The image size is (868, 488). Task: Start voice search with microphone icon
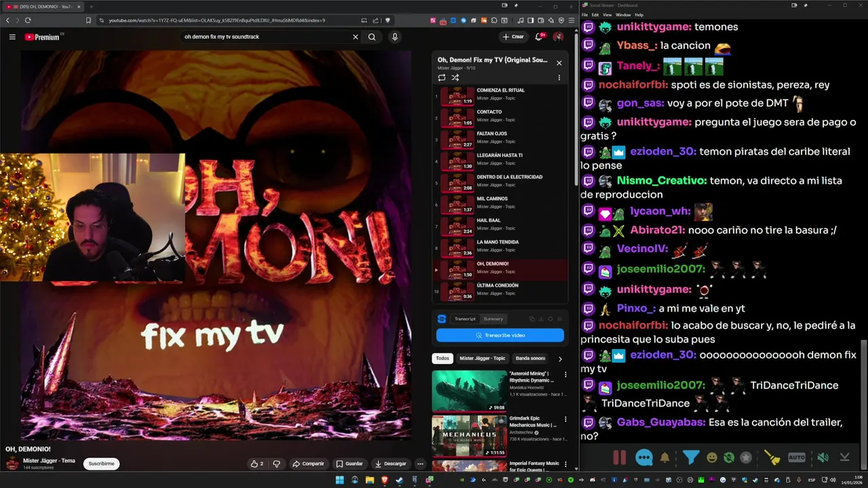point(395,37)
